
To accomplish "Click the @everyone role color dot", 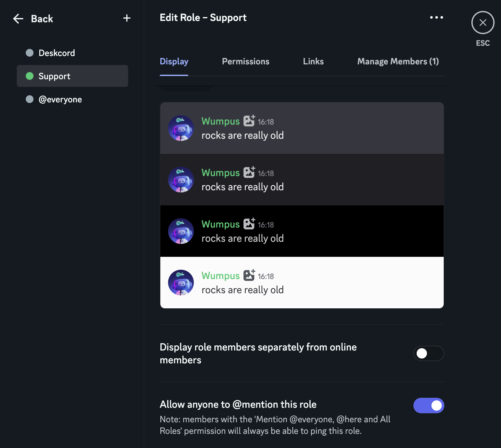I will [x=30, y=99].
